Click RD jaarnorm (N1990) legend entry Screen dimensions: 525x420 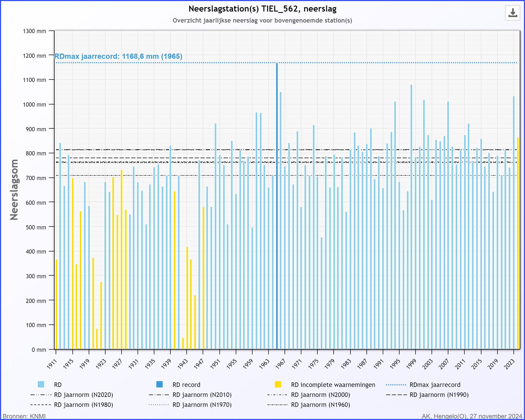point(439,395)
